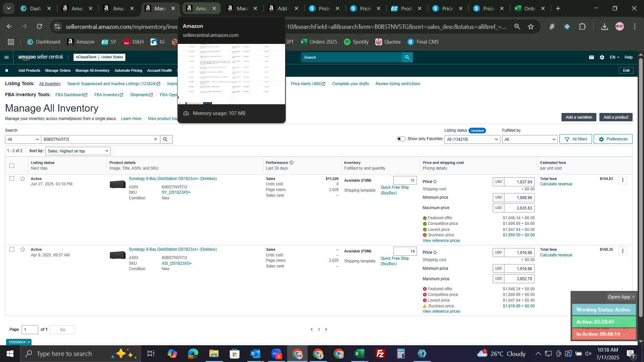Open the Help link
This screenshot has width=644, height=362.
tap(628, 57)
